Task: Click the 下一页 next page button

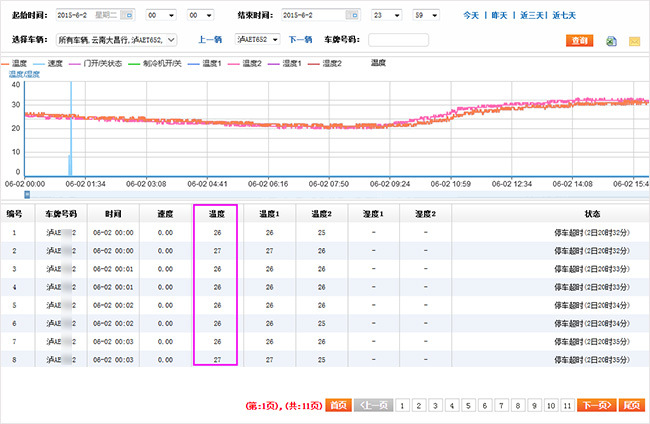Action: click(597, 405)
